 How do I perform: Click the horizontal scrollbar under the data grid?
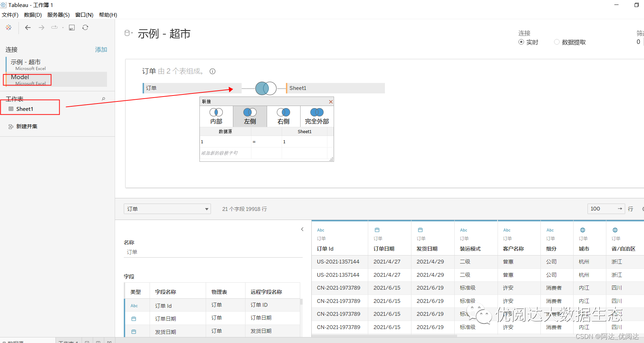(384, 336)
